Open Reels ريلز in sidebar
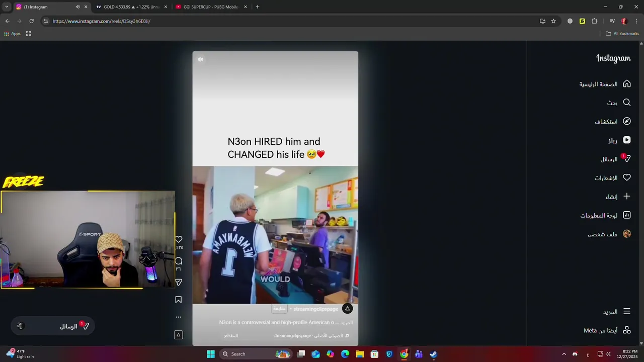644x362 pixels. 619,140
